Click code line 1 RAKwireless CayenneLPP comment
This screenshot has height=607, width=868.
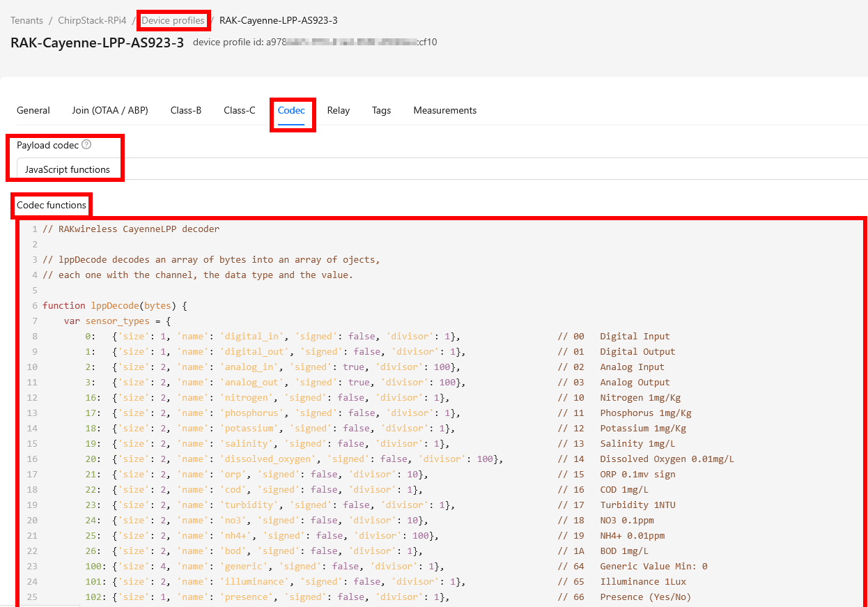(x=131, y=229)
